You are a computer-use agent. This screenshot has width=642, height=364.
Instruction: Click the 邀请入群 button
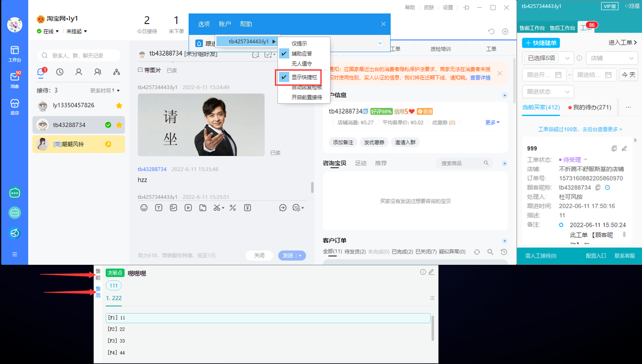405,142
